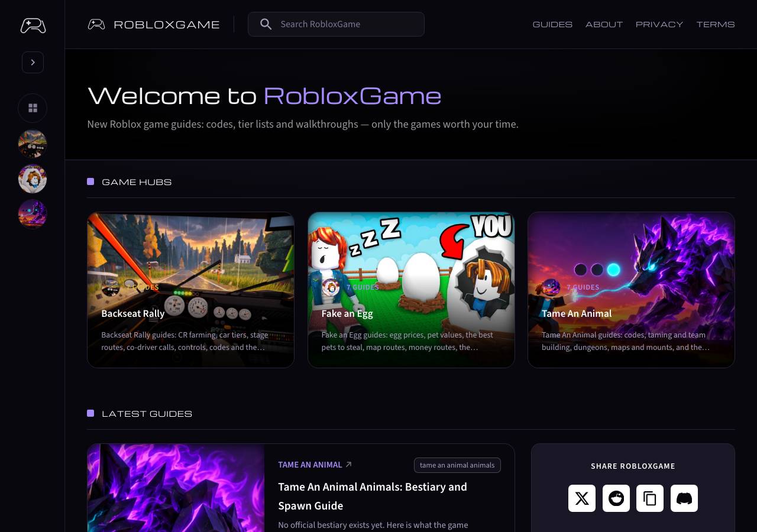Image resolution: width=757 pixels, height=532 pixels.
Task: Click the Fake an Egg card description text
Action: coord(407,341)
